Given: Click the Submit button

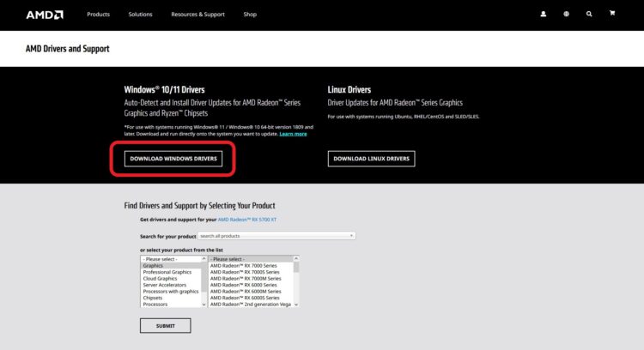Looking at the screenshot, I should pyautogui.click(x=165, y=326).
